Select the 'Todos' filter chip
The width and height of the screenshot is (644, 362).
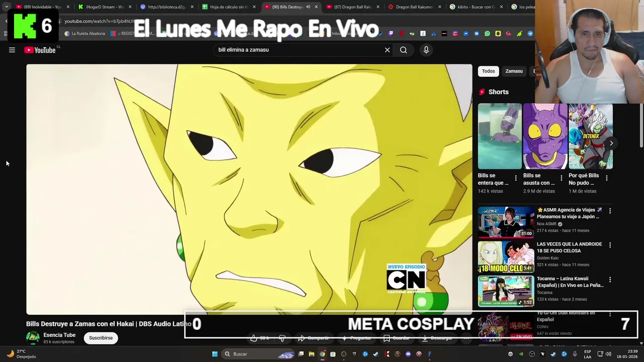pos(489,71)
